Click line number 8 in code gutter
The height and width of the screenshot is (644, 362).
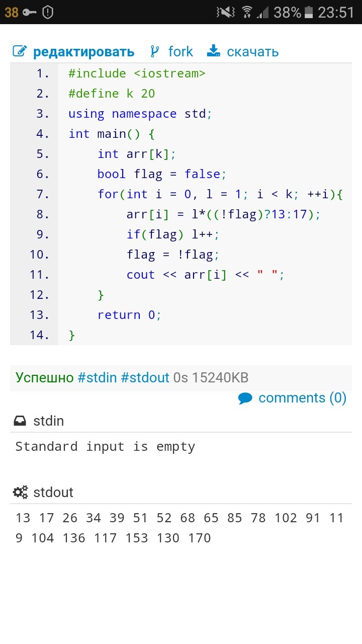[42, 214]
